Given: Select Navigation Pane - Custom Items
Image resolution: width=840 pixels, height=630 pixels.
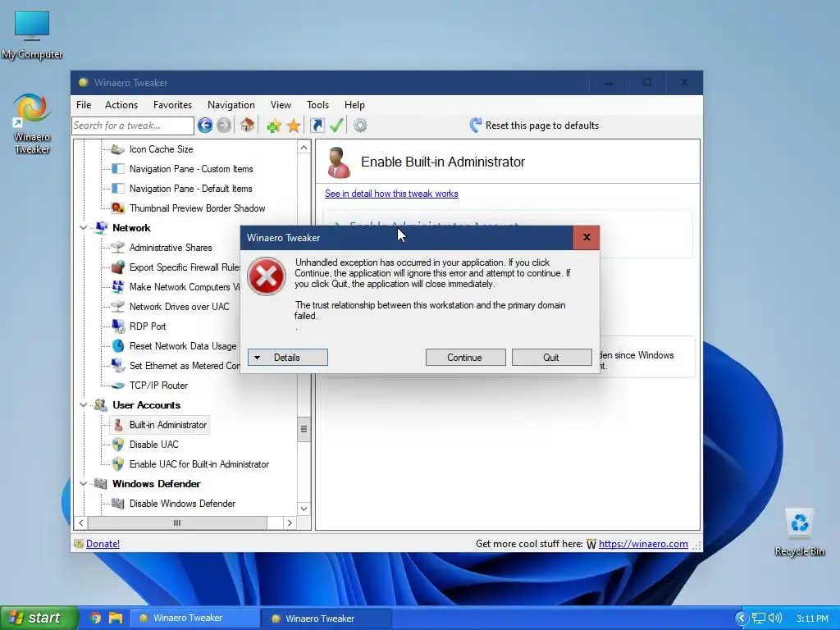Looking at the screenshot, I should 190,169.
